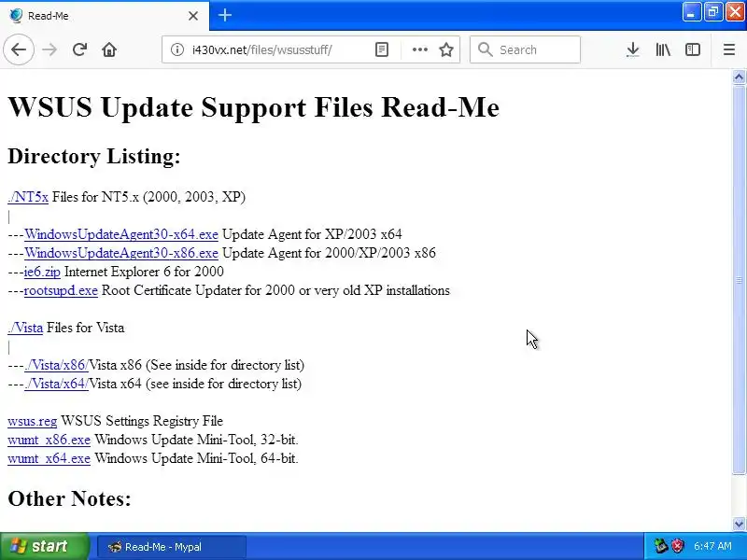Reload the current page

(x=79, y=49)
